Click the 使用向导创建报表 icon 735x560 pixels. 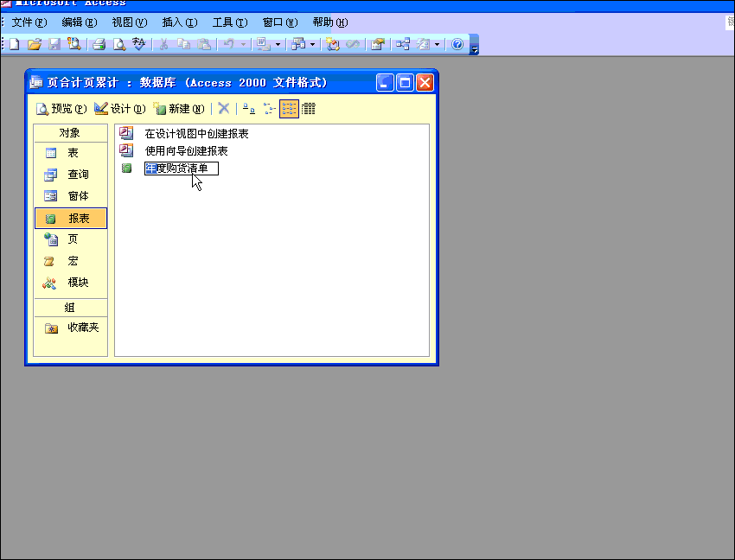[x=126, y=150]
